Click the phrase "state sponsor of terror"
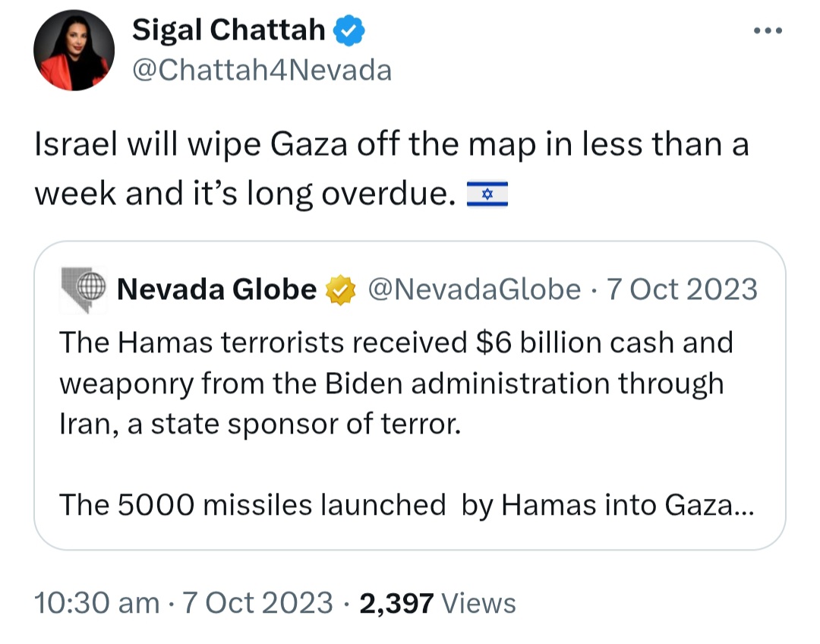 click(304, 424)
